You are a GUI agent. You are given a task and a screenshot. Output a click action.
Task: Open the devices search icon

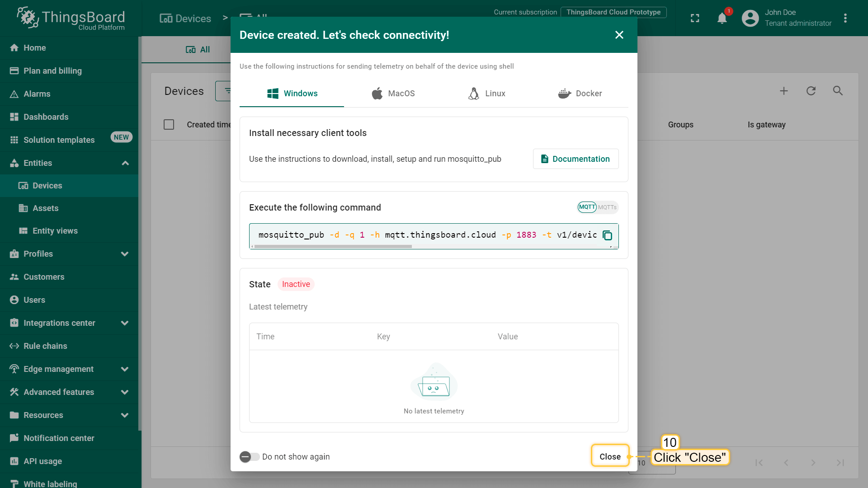coord(838,91)
